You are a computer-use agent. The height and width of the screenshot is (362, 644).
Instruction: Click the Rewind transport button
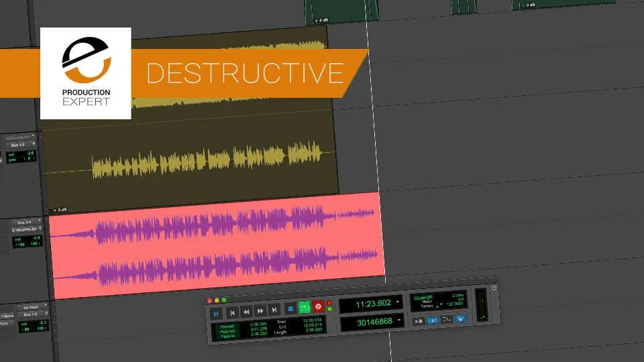coord(246,312)
